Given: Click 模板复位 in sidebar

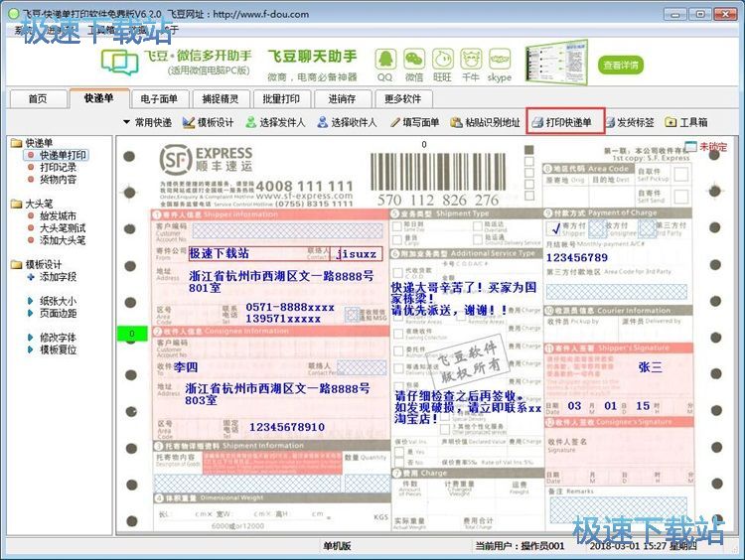Looking at the screenshot, I should (53, 350).
